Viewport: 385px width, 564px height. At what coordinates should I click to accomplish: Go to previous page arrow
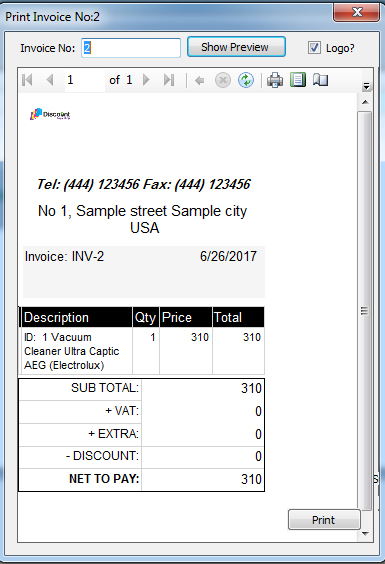(50, 80)
